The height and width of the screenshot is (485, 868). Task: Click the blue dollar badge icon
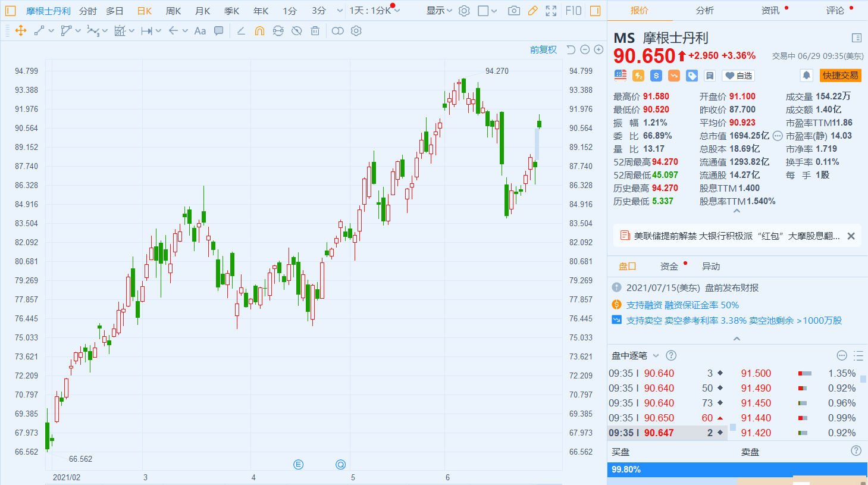(656, 76)
